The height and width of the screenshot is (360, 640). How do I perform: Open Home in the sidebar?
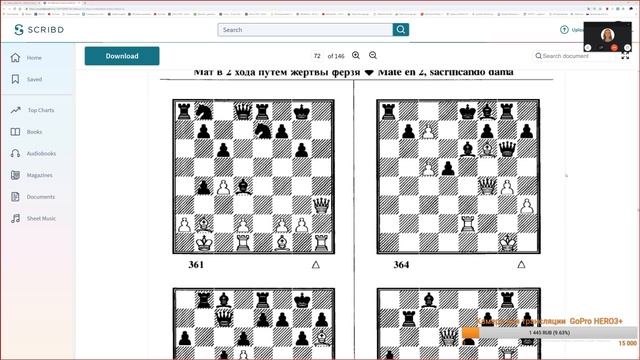coord(34,58)
